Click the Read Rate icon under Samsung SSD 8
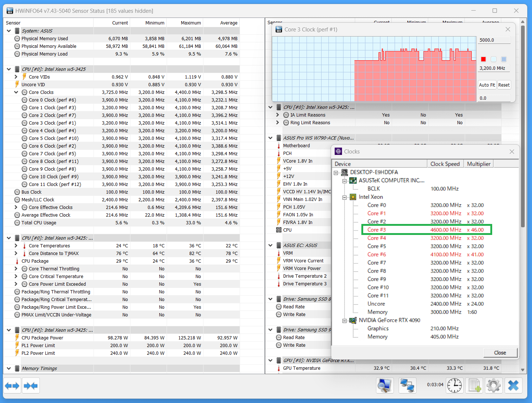This screenshot has height=403, width=532. (x=279, y=307)
